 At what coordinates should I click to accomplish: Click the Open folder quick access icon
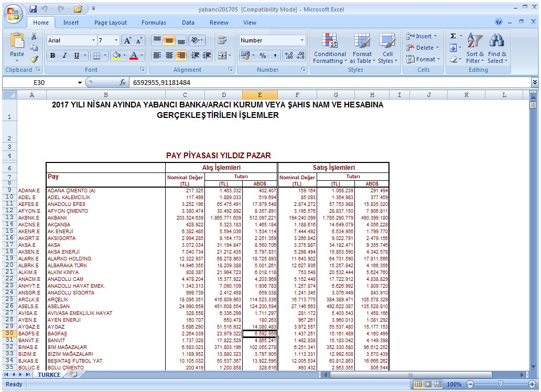point(78,9)
